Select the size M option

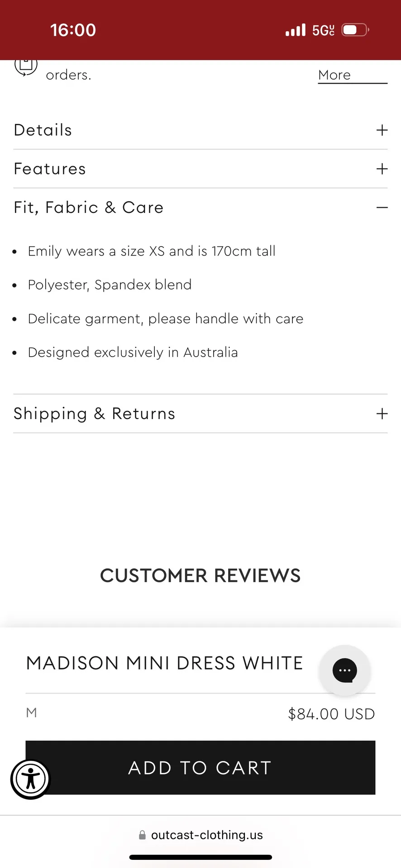click(31, 713)
